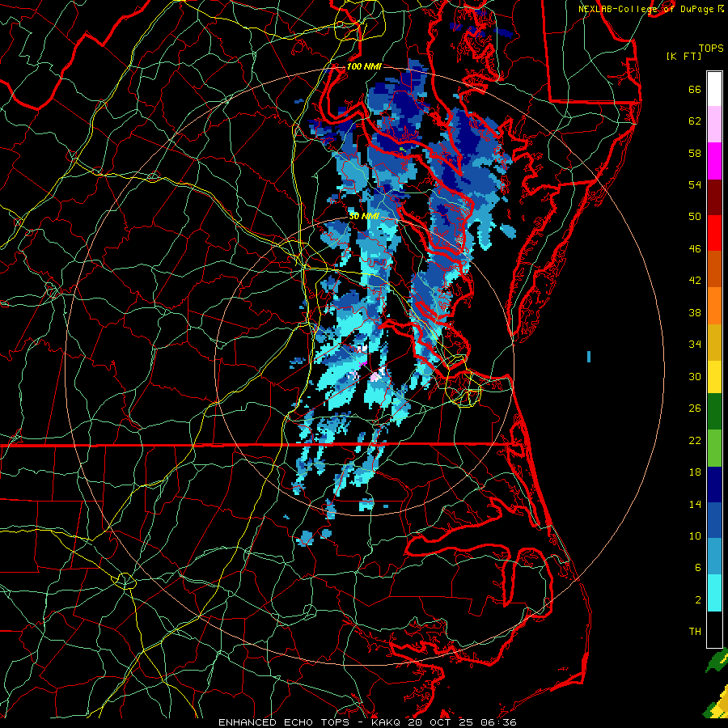The image size is (728, 728).
Task: Click the "22" legend label
Action: coord(695,440)
